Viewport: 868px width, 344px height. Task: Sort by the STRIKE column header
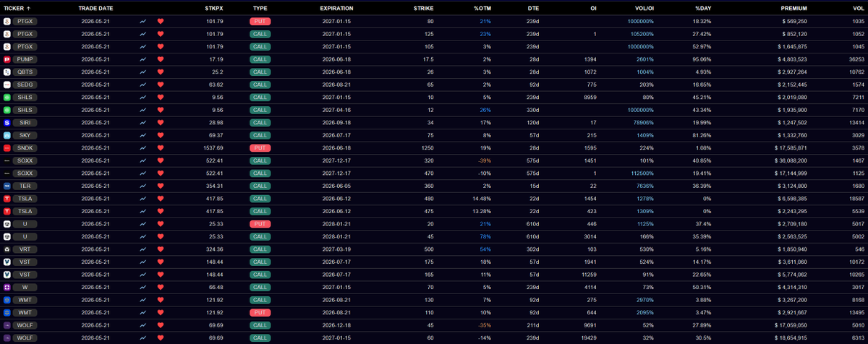pos(423,7)
